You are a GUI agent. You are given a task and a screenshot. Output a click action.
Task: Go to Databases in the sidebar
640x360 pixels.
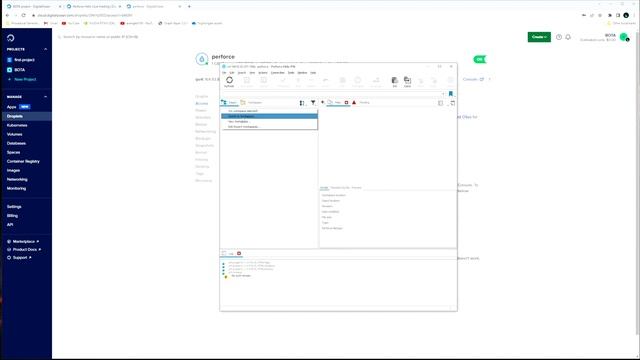pyautogui.click(x=16, y=143)
